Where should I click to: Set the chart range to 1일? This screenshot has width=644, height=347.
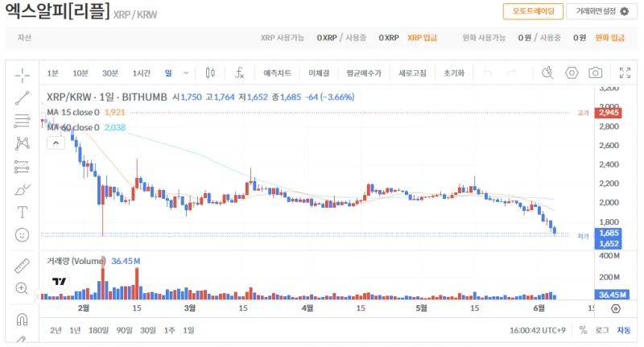point(188,330)
